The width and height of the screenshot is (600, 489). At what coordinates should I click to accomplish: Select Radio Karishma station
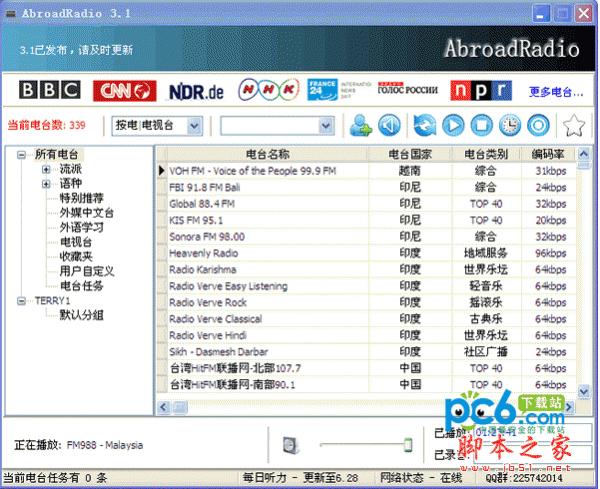click(x=367, y=269)
